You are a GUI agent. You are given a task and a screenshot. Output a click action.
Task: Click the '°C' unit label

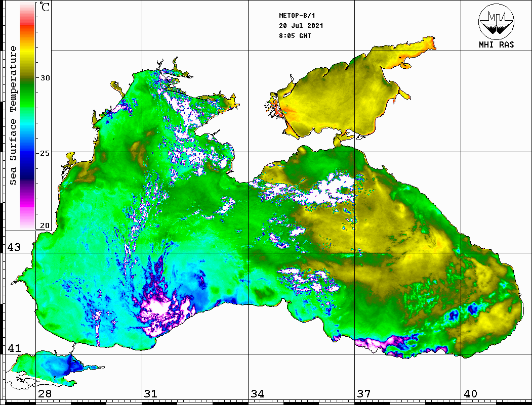45,7
